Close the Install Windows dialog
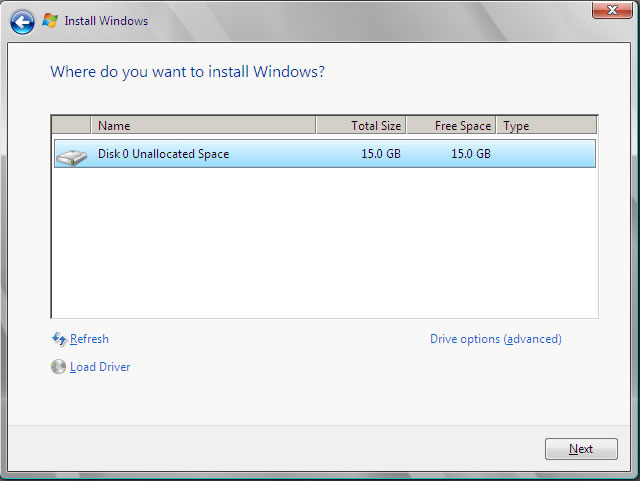Viewport: 640px width, 481px height. click(604, 10)
